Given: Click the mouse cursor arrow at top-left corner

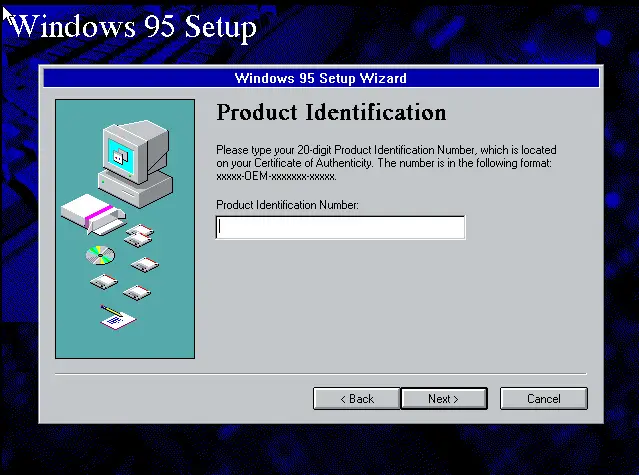Looking at the screenshot, I should 7,13.
